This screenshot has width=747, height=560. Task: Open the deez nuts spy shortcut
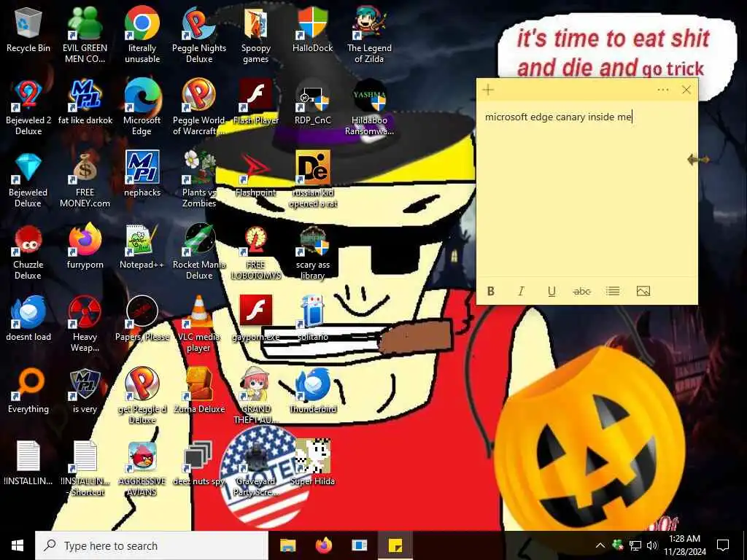(199, 463)
